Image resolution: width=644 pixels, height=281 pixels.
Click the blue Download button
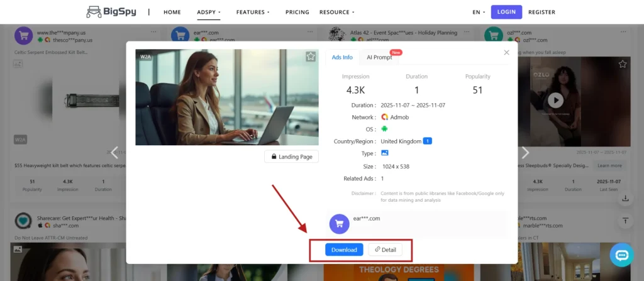(x=344, y=250)
